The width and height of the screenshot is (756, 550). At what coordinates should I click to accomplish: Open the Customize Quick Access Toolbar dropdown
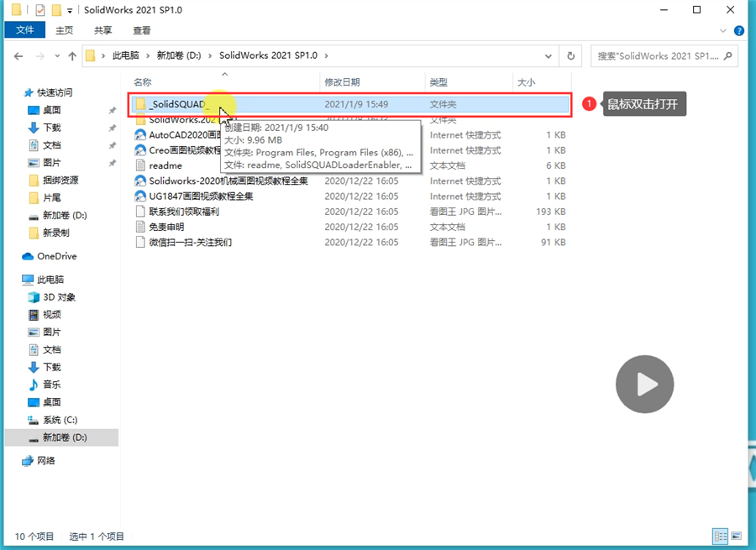click(x=70, y=10)
